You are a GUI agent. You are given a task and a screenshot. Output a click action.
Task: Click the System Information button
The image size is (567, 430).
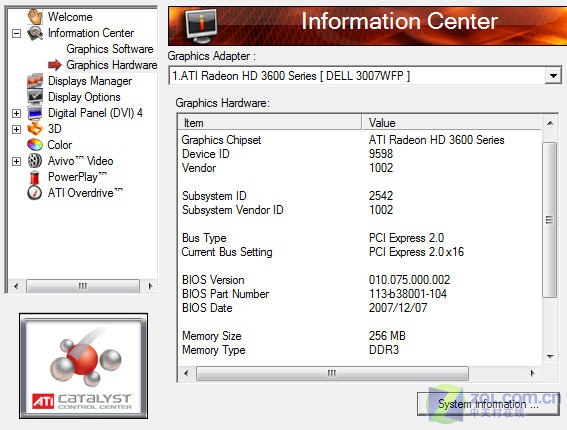488,404
